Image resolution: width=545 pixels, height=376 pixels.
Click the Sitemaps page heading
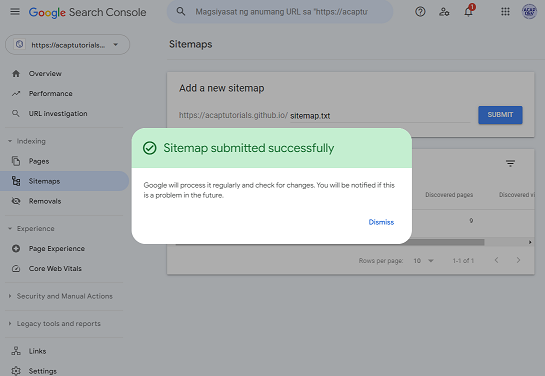190,44
